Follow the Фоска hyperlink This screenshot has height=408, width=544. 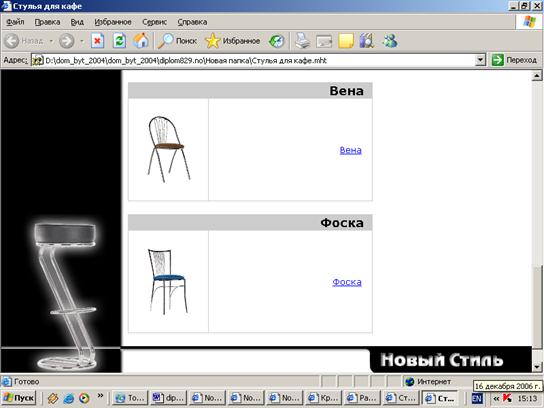coord(347,282)
